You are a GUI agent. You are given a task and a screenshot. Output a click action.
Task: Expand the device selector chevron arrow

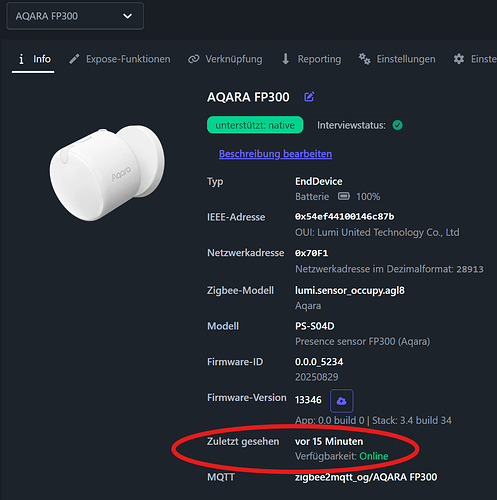[127, 16]
